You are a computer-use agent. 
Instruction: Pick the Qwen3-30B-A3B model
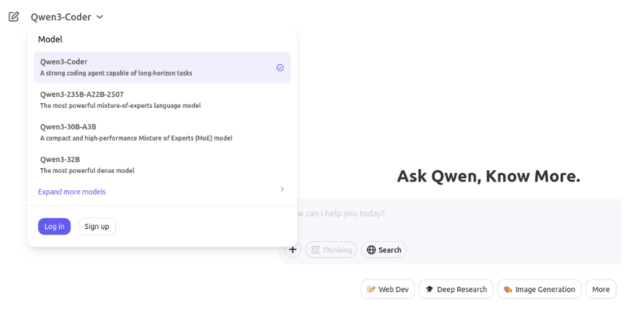click(x=162, y=132)
